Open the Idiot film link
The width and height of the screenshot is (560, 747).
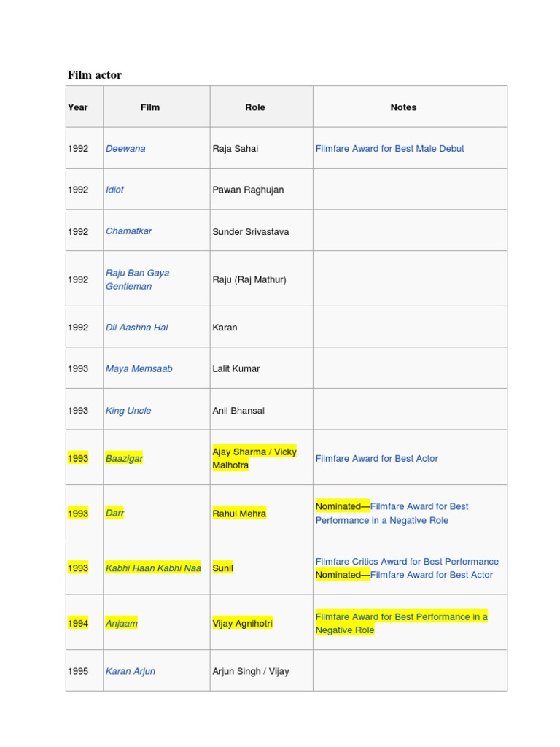click(114, 190)
